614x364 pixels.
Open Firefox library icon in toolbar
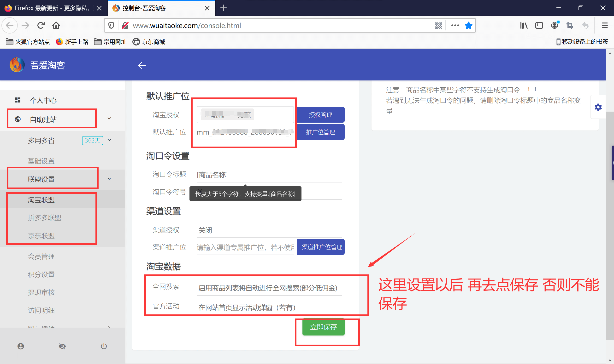coord(524,26)
